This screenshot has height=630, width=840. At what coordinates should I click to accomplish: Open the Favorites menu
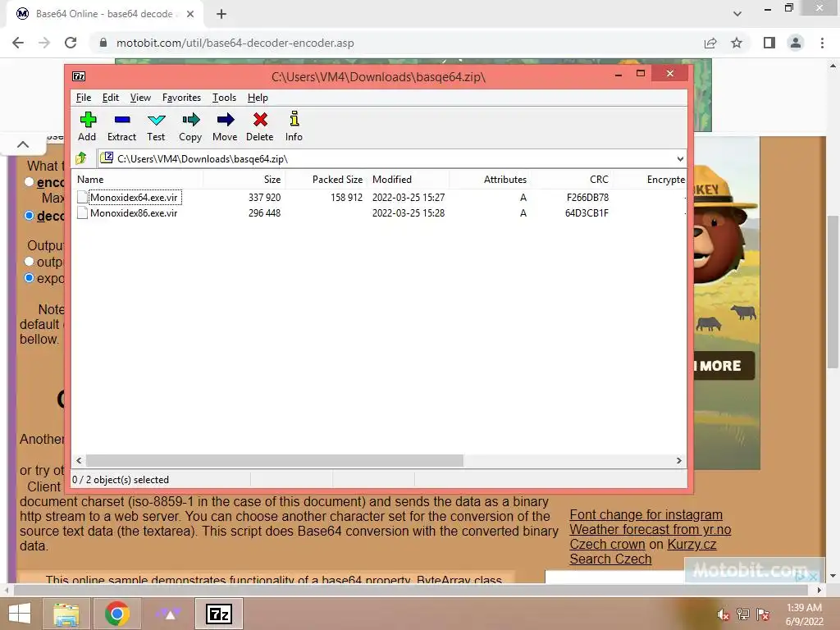coord(181,98)
